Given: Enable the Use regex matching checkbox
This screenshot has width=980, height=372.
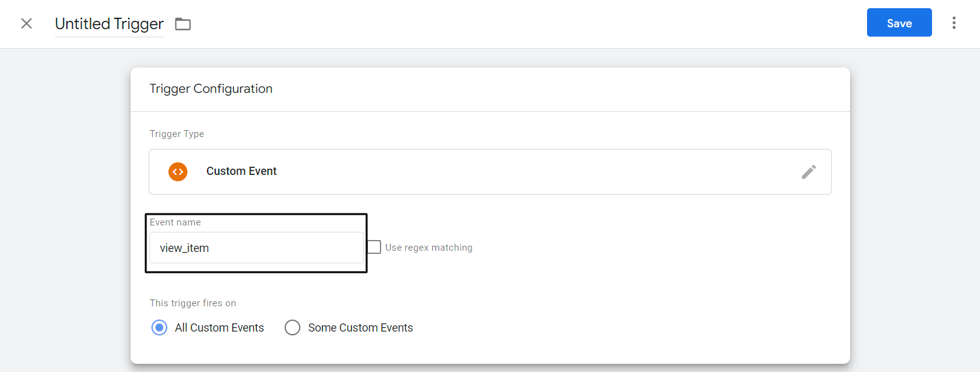Looking at the screenshot, I should 374,247.
